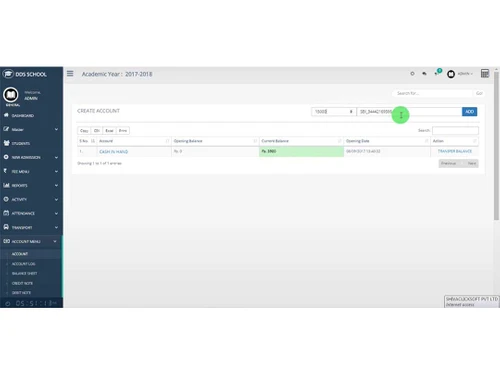This screenshot has height=375, width=500.
Task: Click the account name input field
Action: (409, 112)
